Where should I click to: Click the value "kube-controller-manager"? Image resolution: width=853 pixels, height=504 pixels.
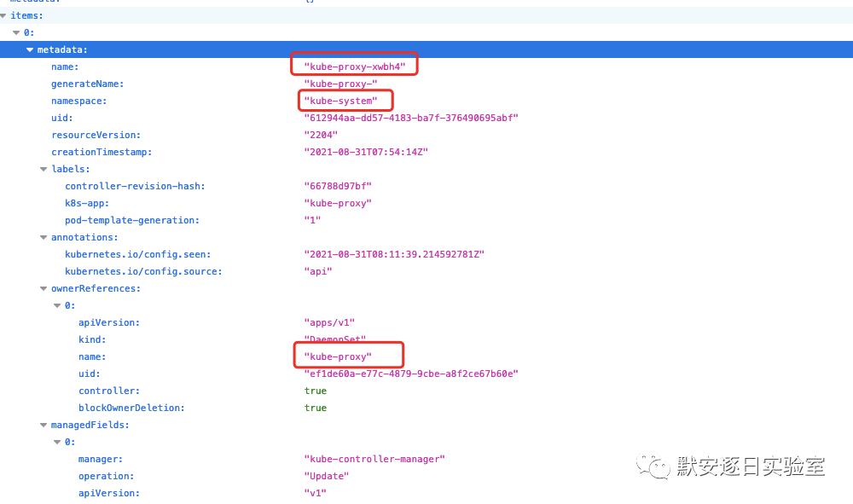(x=374, y=459)
